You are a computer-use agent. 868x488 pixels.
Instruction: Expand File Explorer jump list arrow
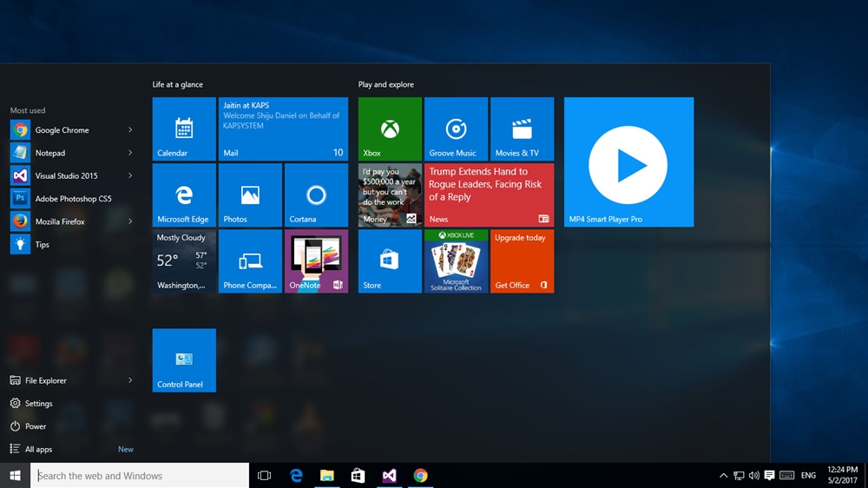[130, 380]
